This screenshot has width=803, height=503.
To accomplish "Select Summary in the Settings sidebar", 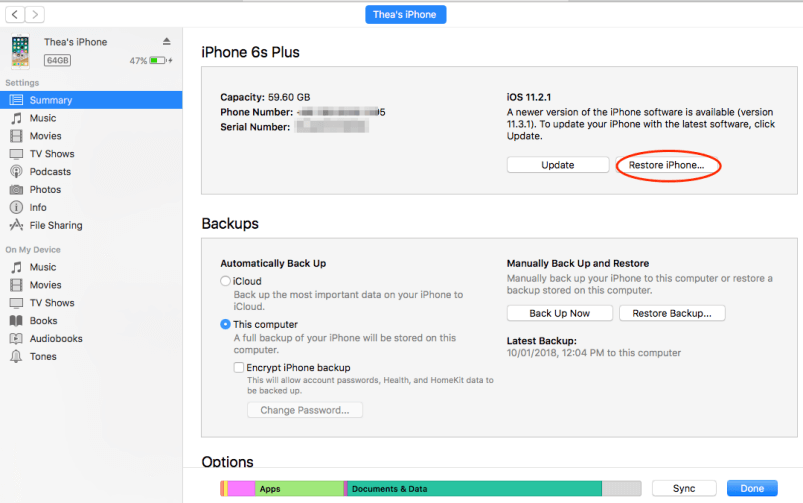I will click(x=50, y=100).
